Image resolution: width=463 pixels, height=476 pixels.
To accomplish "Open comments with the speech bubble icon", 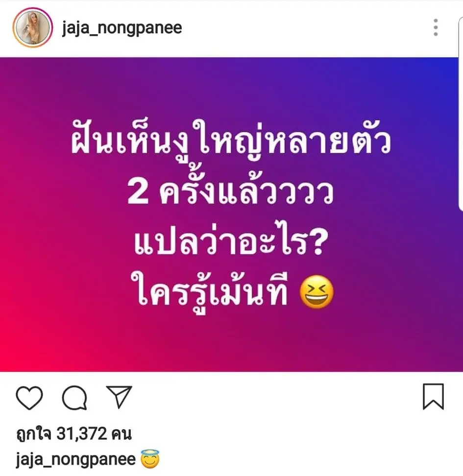I will 74,398.
